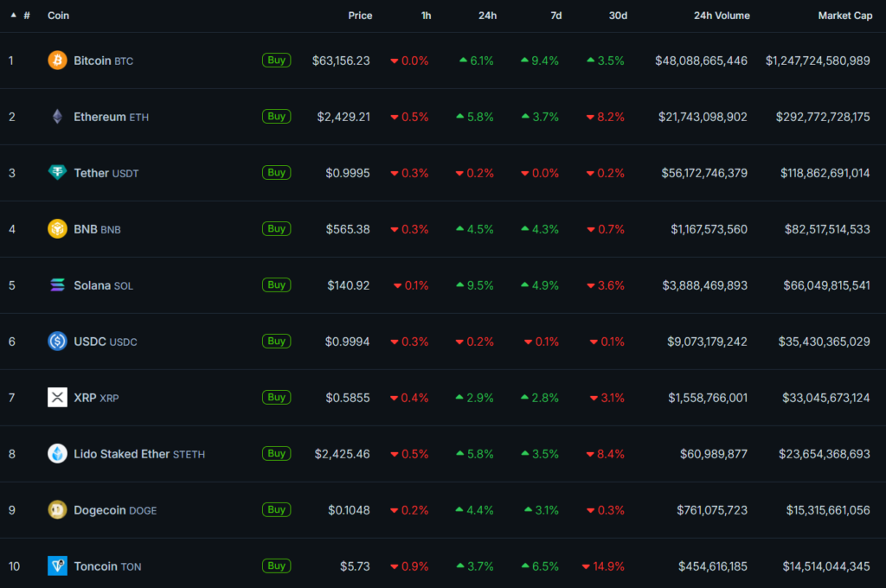Click the USDC blue logo icon
The image size is (886, 588).
tap(57, 342)
